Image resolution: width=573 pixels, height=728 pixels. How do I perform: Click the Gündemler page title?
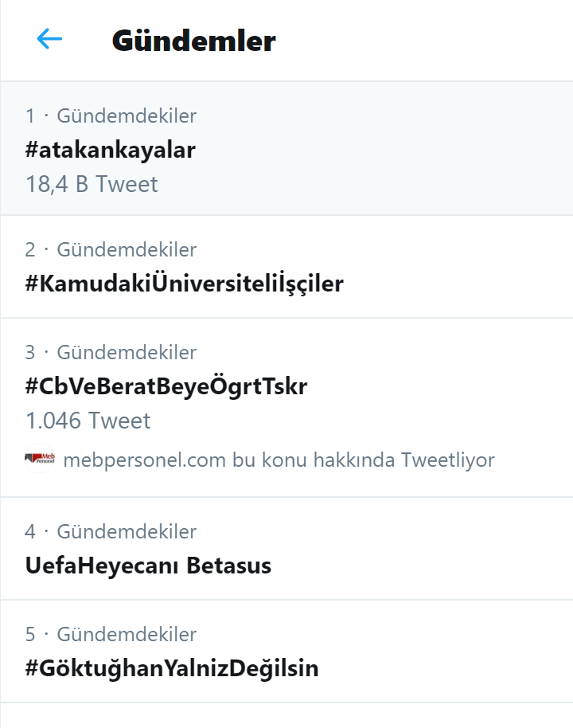point(194,41)
